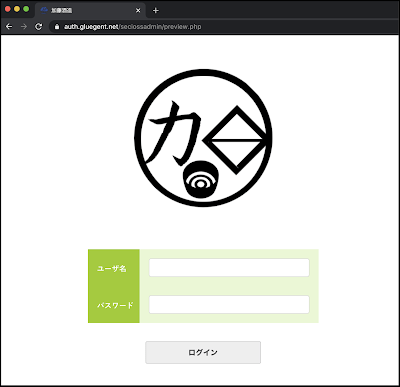Select the active browser tab

pyautogui.click(x=90, y=10)
